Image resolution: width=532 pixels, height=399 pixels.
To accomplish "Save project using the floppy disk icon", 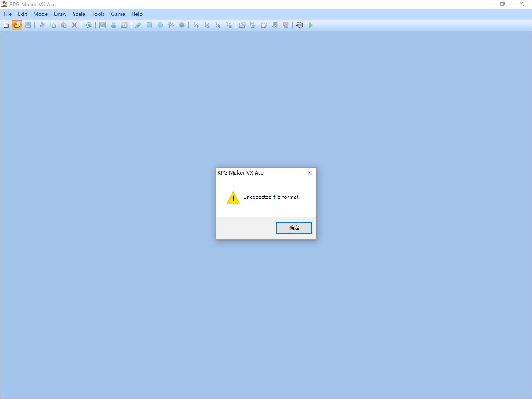I will [x=28, y=25].
